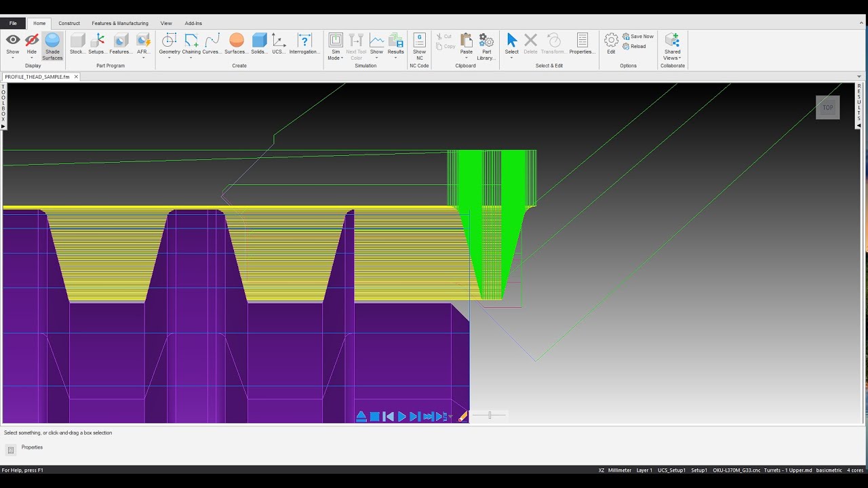Screen dimensions: 868x488
Task: Open the File menu
Action: pos(13,23)
